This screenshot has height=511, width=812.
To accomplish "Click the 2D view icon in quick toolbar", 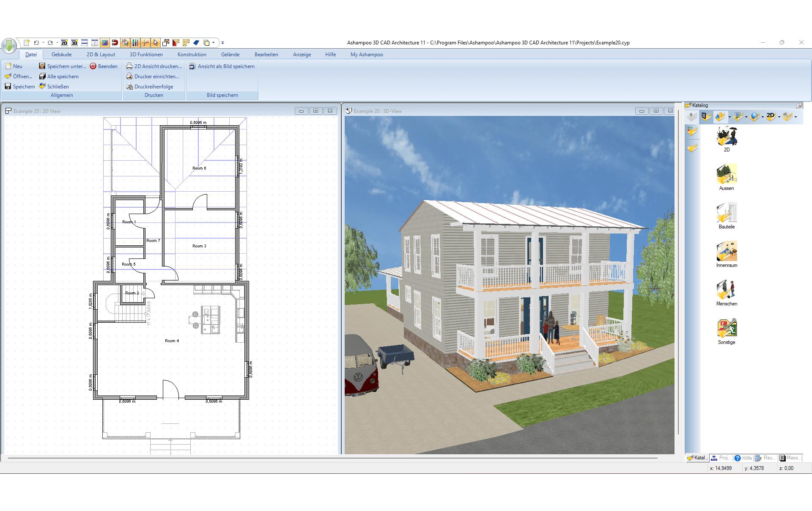I will pyautogui.click(x=64, y=43).
